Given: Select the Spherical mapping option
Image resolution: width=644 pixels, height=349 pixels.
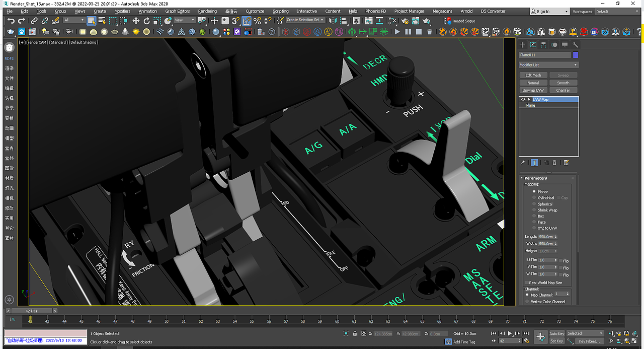Looking at the screenshot, I should tap(534, 204).
